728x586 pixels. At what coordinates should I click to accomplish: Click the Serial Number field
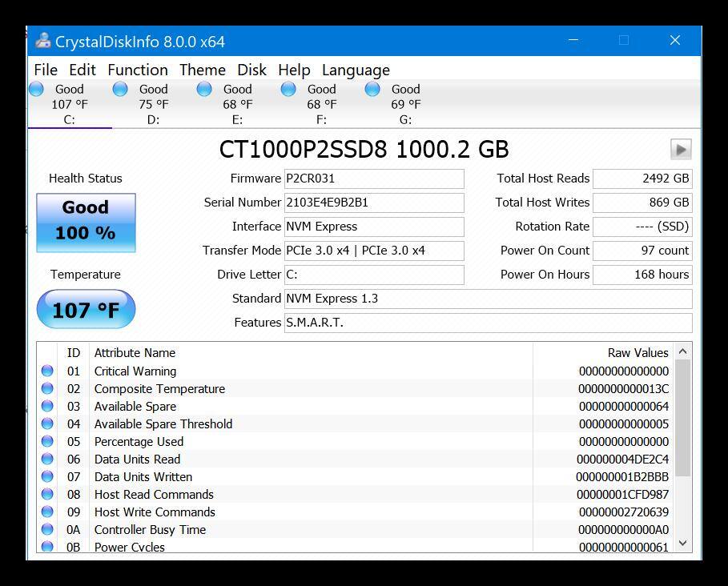374,203
